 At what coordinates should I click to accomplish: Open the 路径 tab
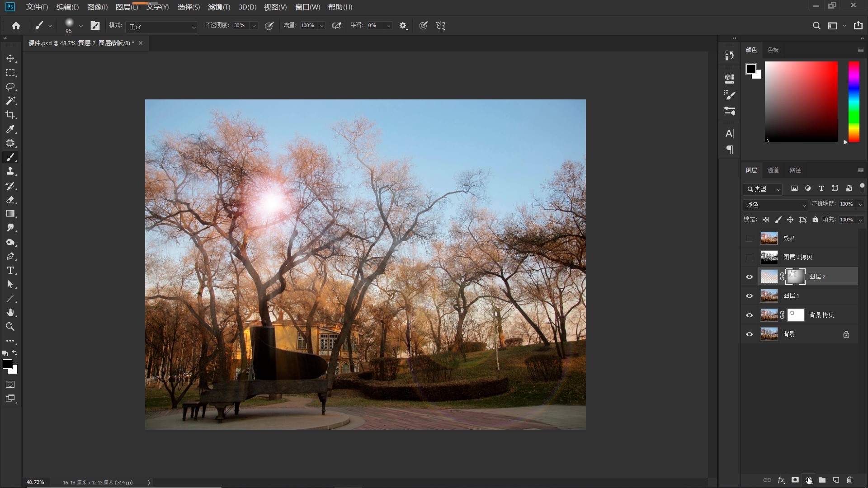tap(795, 170)
